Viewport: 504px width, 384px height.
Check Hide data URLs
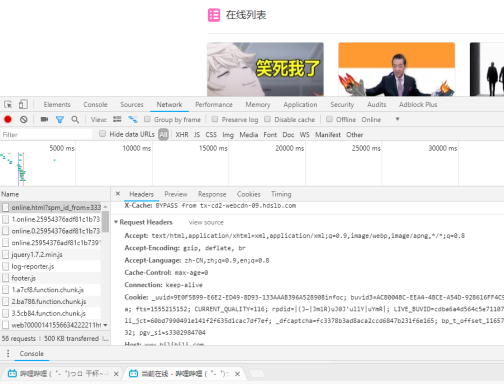(102, 134)
